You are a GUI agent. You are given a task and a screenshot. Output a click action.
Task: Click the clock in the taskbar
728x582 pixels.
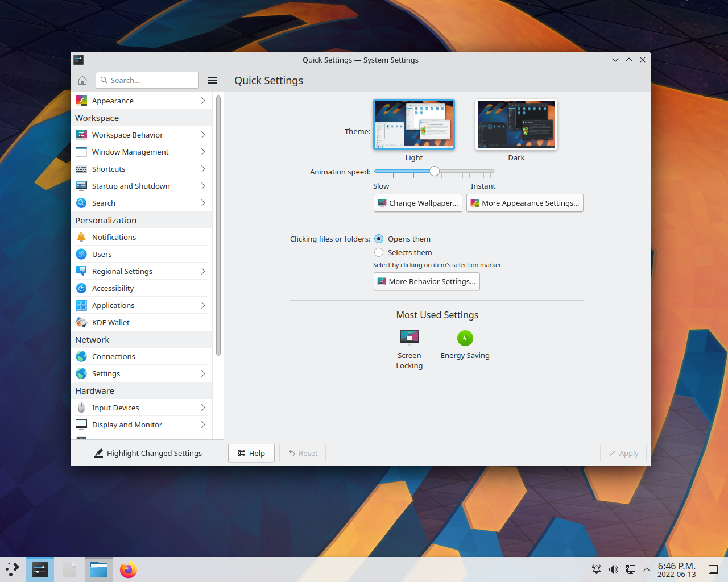677,569
